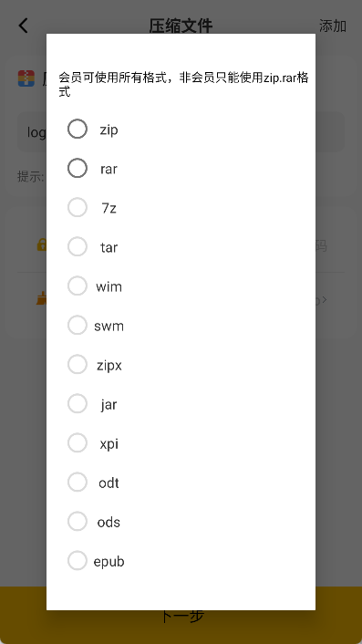Tap the back arrow icon
Viewport: 362px width, 644px height.
click(x=24, y=26)
